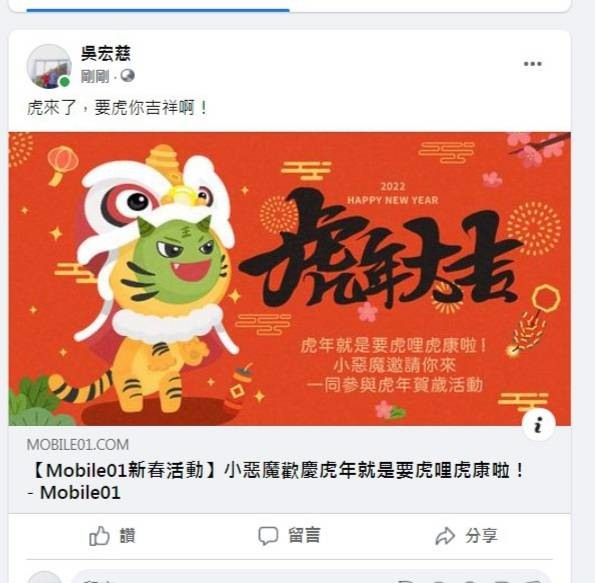Open the Mobile01新春活動 link title
This screenshot has height=583, width=595.
pyautogui.click(x=277, y=482)
